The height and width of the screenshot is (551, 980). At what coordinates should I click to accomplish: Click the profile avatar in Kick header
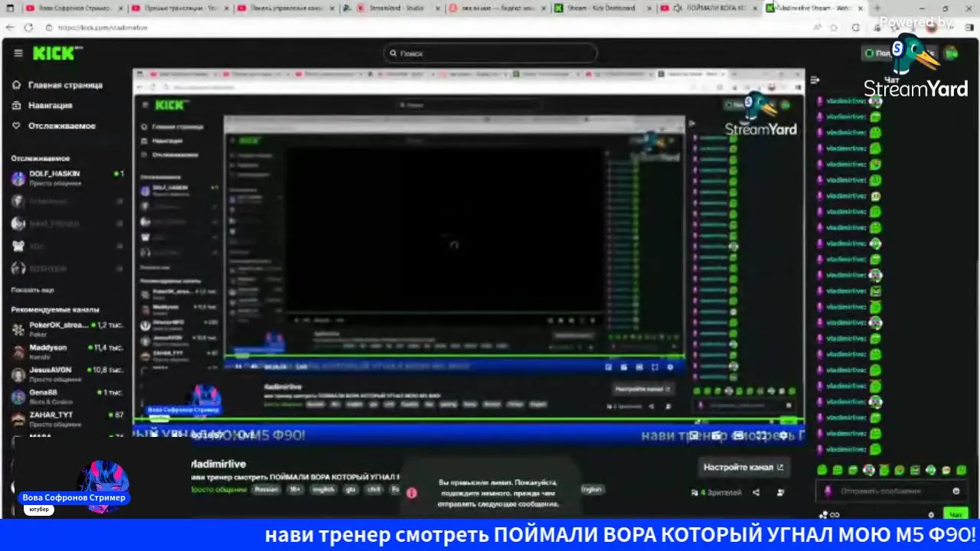pos(951,53)
